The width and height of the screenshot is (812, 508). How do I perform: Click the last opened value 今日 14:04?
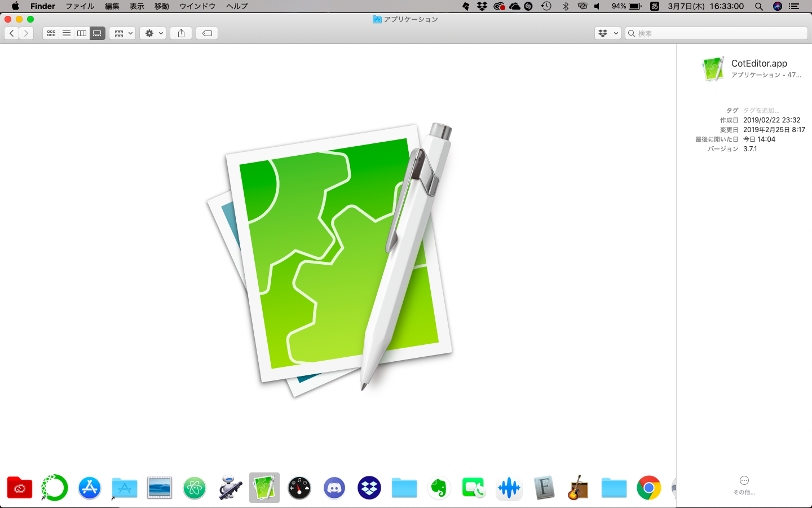click(759, 139)
